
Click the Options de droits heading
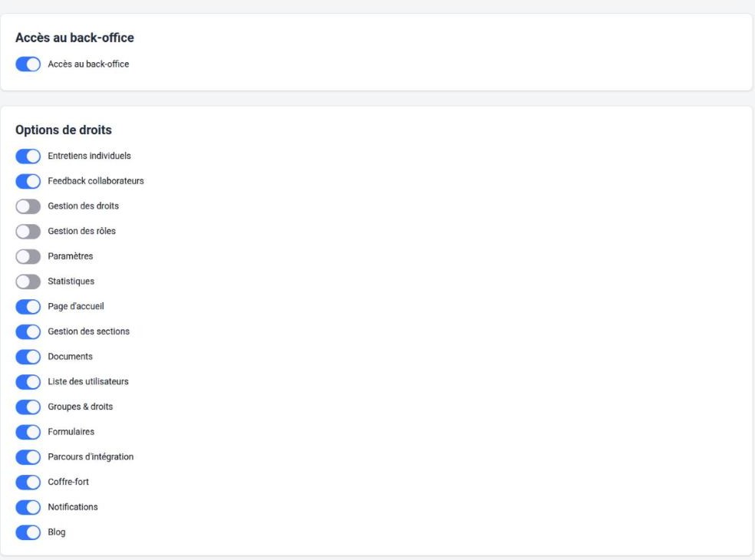point(64,130)
